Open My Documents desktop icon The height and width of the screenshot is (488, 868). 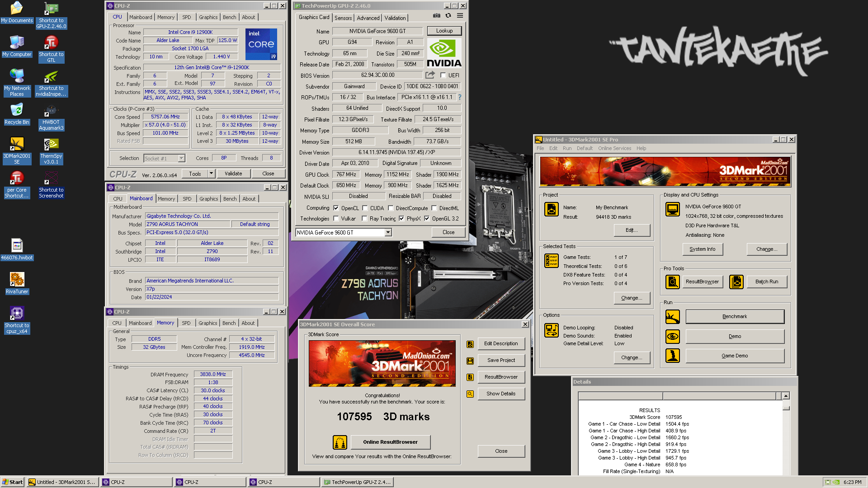(x=17, y=12)
